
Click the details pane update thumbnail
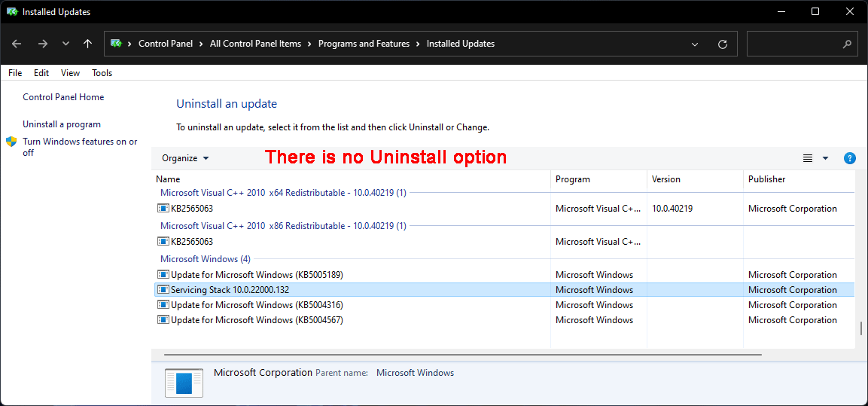pos(184,383)
